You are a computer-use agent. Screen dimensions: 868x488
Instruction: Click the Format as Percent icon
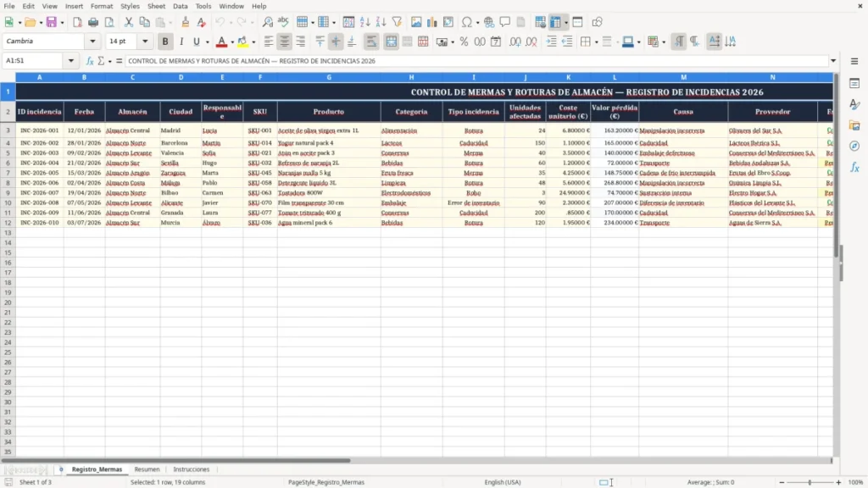point(464,42)
